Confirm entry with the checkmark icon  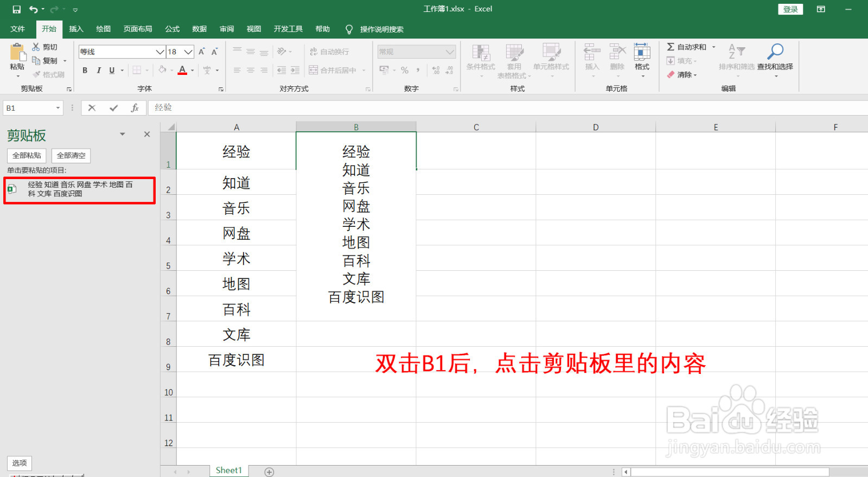(113, 108)
